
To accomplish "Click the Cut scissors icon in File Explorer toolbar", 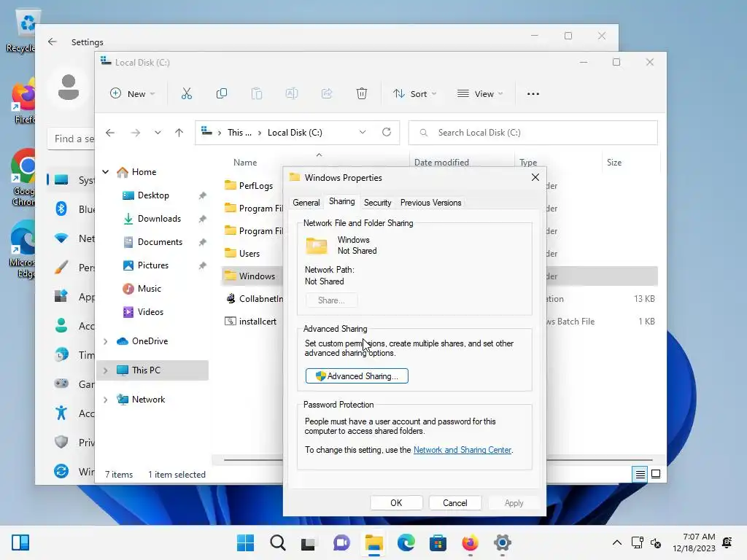I will coord(186,94).
